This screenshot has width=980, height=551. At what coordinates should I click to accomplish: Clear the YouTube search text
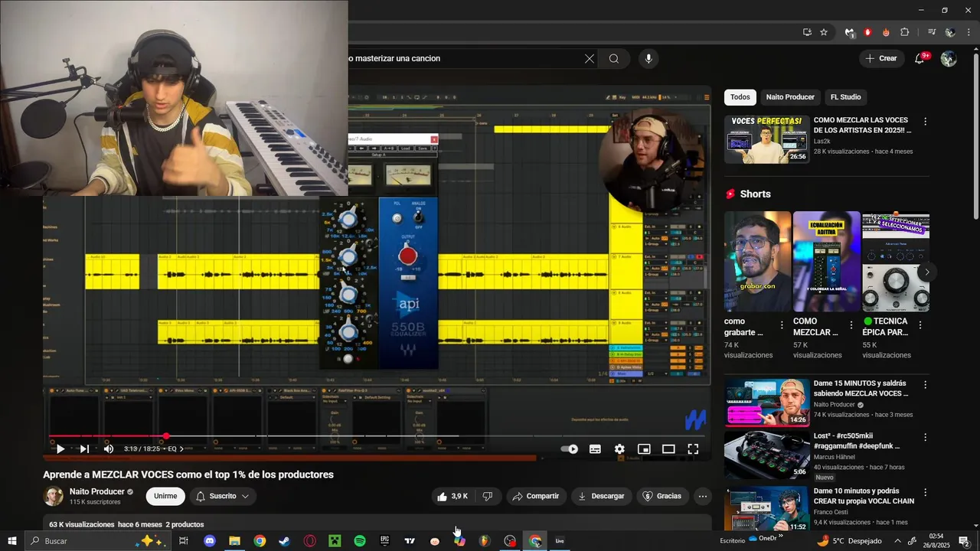[x=590, y=58]
